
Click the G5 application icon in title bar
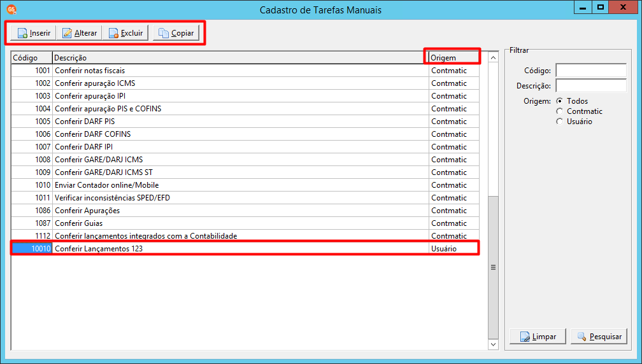pos(11,10)
